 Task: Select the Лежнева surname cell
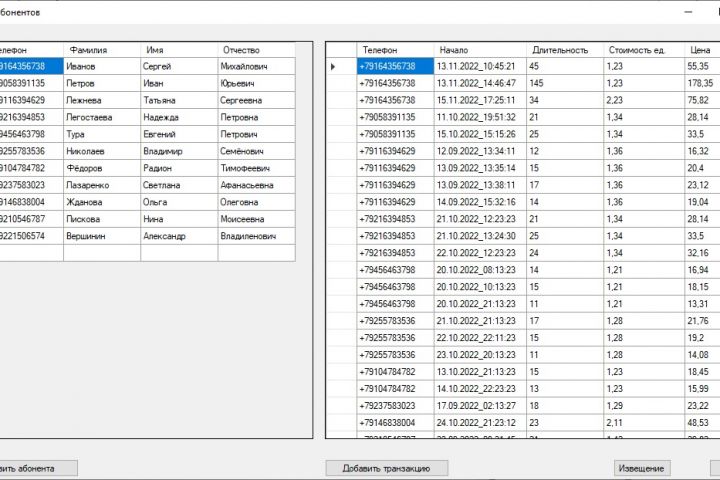pyautogui.click(x=102, y=100)
